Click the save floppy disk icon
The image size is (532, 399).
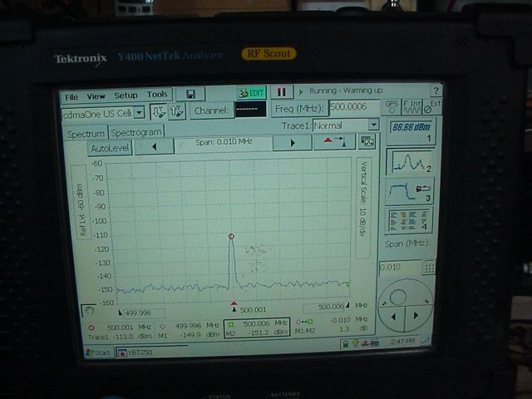(x=190, y=94)
